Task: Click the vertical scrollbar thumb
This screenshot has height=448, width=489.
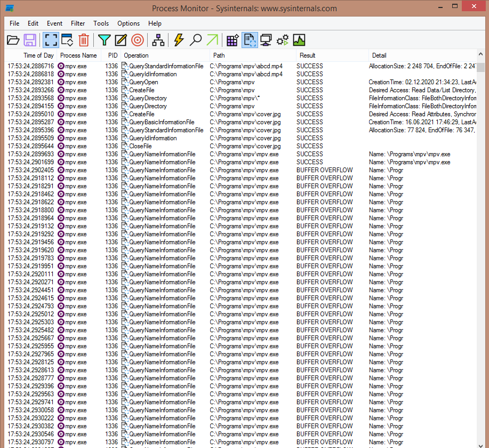Action: pos(480,67)
